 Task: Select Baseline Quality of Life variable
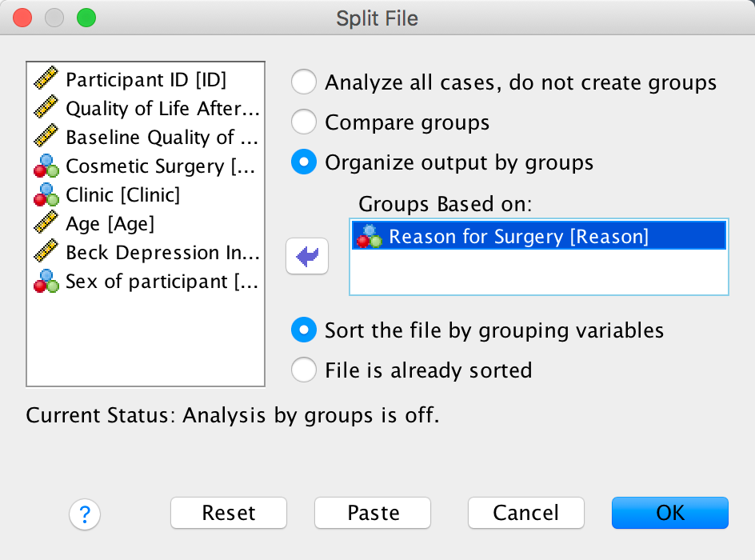(x=162, y=138)
